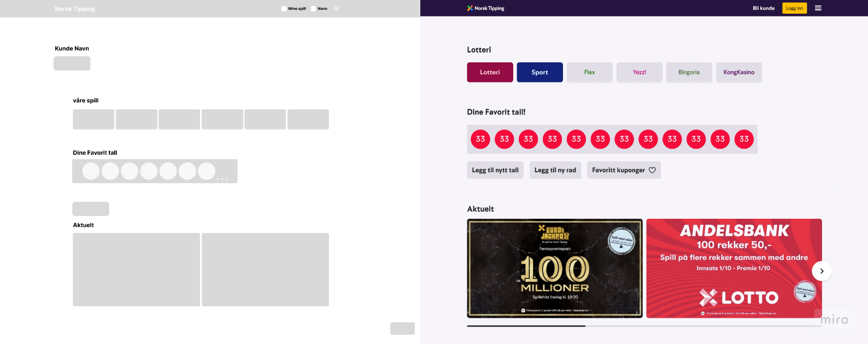Select the Lotteri category tab
Viewport: 868px width, 344px height.
tap(490, 72)
